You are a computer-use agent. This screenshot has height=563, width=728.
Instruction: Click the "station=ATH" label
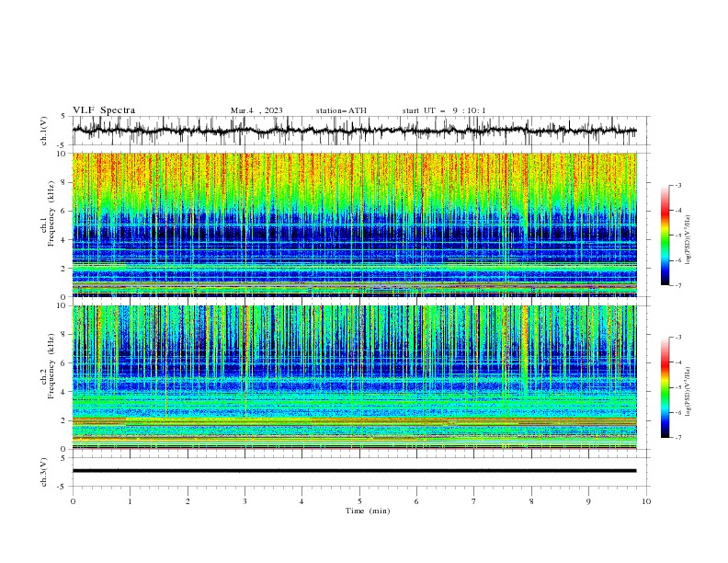[341, 110]
